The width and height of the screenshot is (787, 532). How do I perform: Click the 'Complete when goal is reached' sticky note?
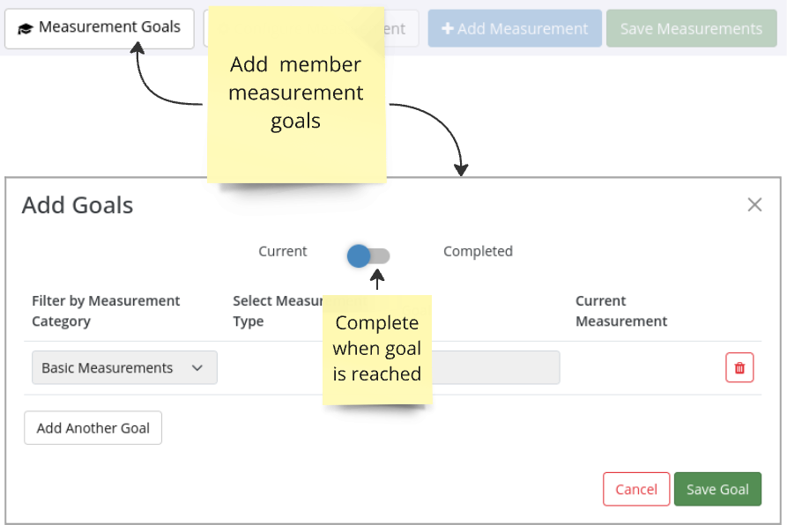click(377, 348)
